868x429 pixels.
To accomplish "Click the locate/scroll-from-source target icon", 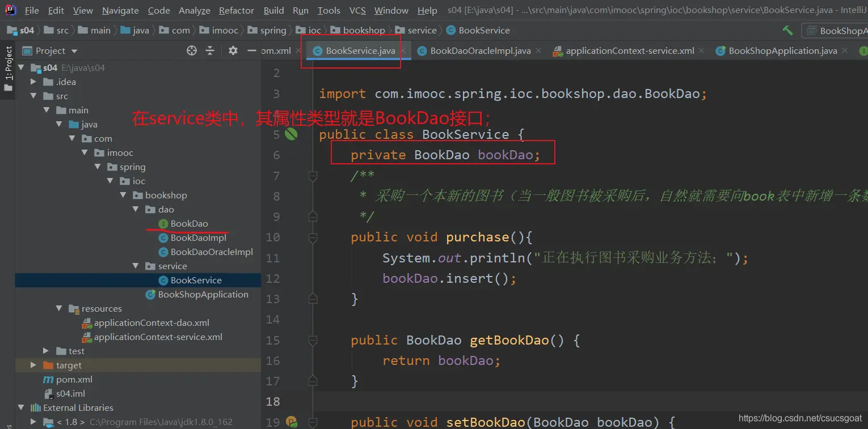I will 192,51.
